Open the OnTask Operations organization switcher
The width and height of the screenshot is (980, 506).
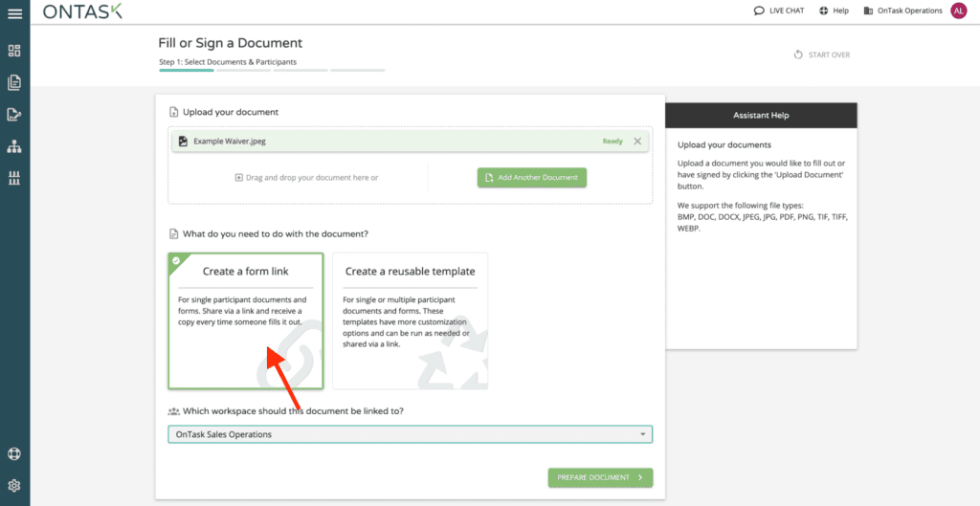902,11
